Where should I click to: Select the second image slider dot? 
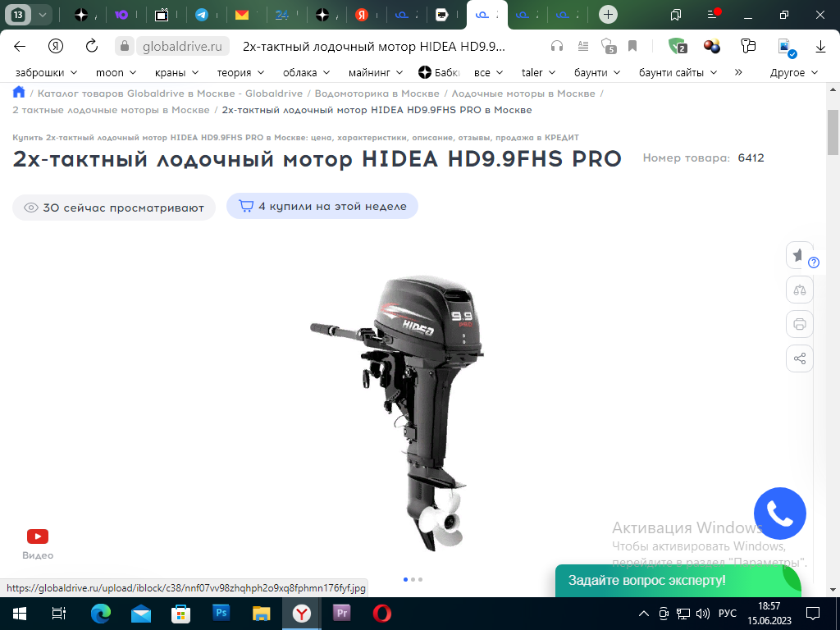pyautogui.click(x=413, y=579)
